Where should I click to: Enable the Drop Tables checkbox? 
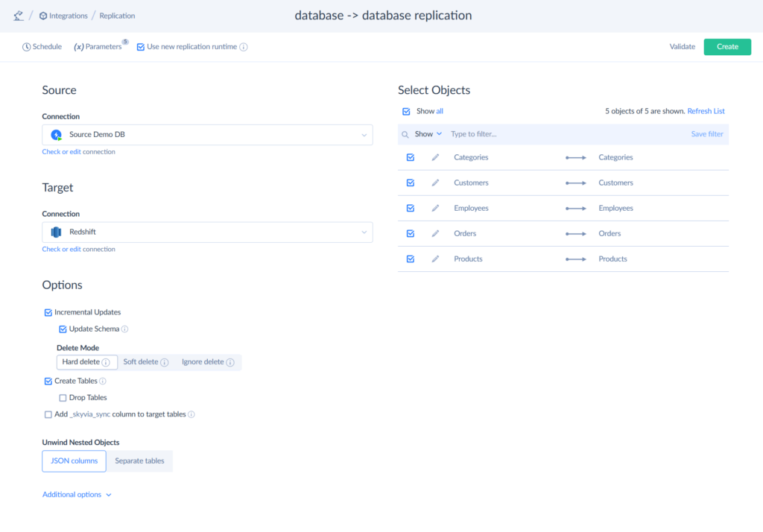pos(63,398)
